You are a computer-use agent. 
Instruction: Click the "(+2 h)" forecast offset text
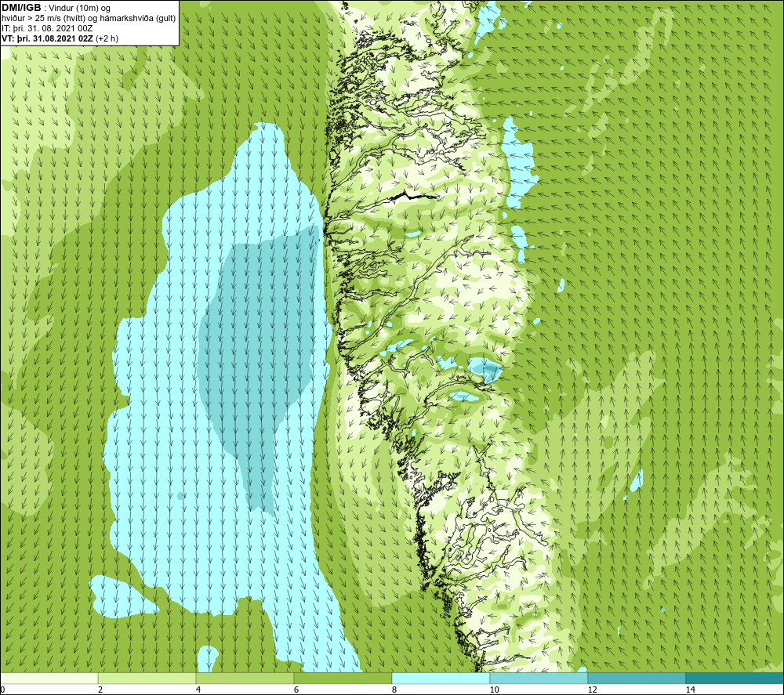[x=107, y=38]
